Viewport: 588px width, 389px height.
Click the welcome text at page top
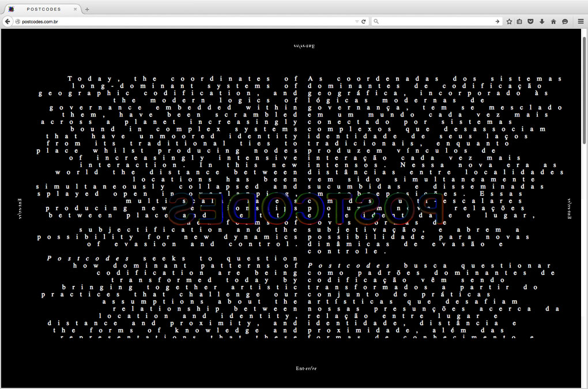coord(304,44)
